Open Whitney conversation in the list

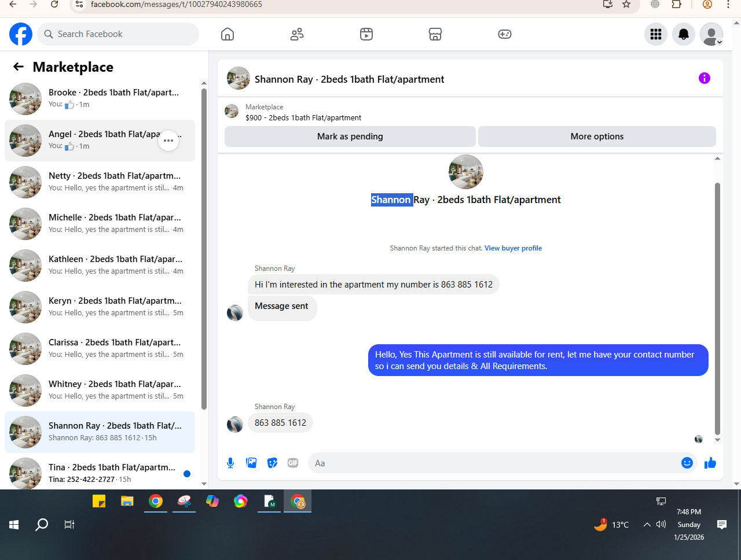(x=100, y=390)
